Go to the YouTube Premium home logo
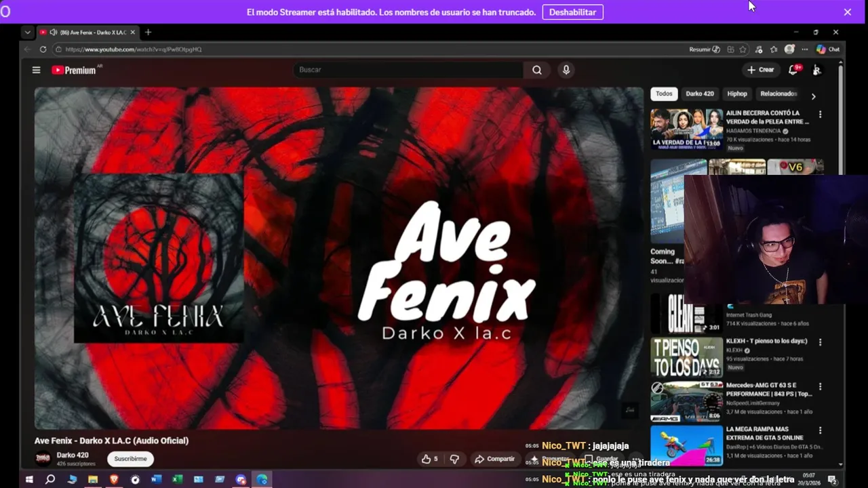 (74, 70)
